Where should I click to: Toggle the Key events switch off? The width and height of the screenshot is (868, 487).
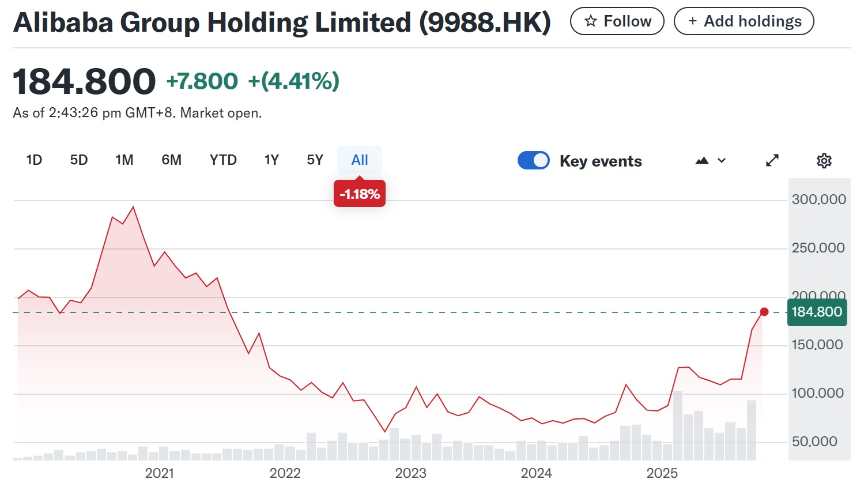pos(533,161)
